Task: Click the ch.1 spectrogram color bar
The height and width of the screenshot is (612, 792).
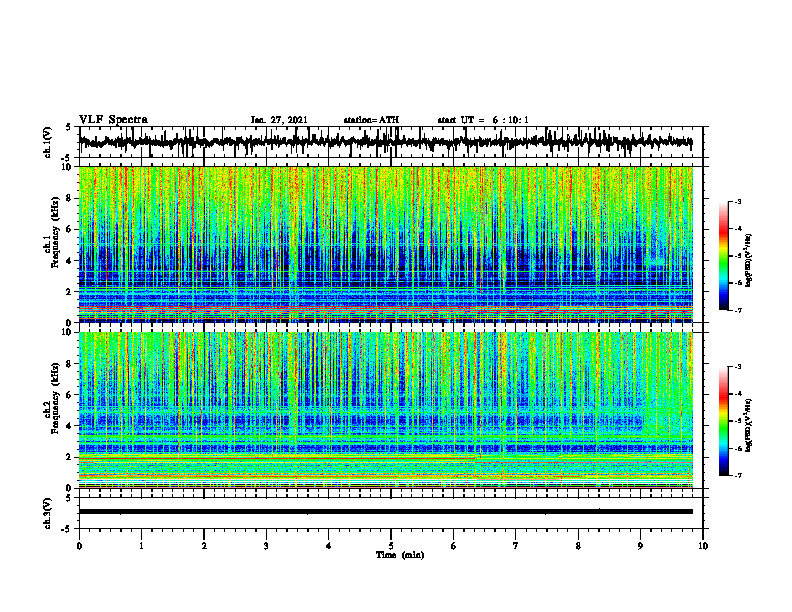Action: point(724,256)
